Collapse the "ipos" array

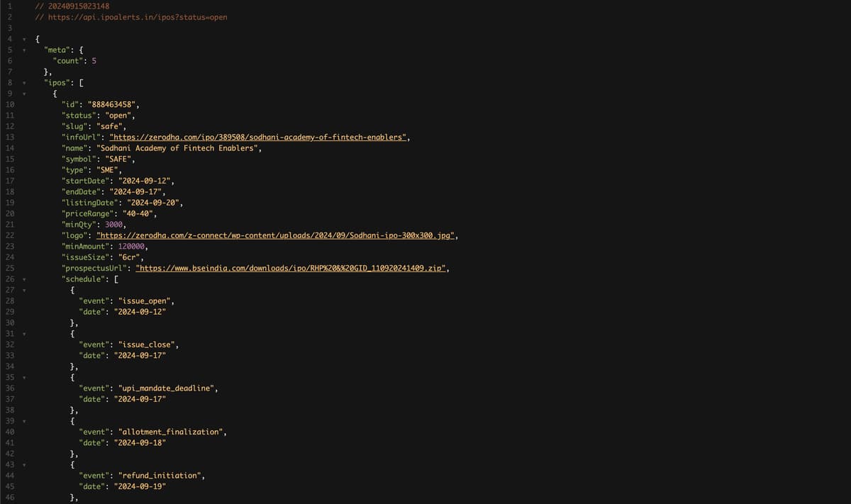[23, 82]
